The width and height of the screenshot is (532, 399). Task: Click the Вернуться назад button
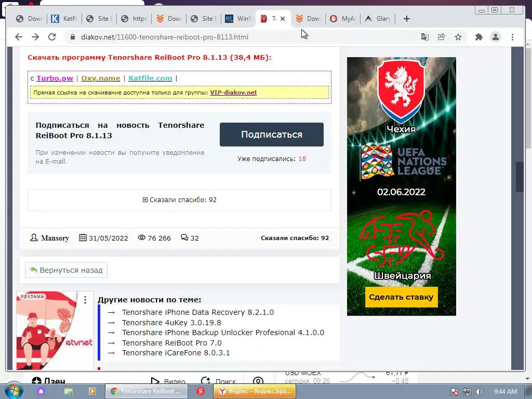pos(66,270)
